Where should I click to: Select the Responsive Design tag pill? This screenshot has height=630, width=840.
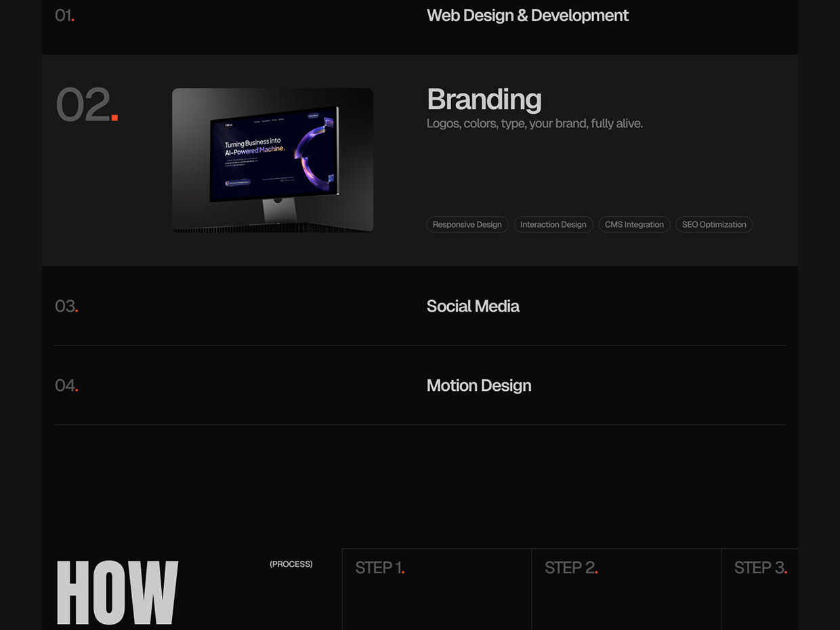467,224
